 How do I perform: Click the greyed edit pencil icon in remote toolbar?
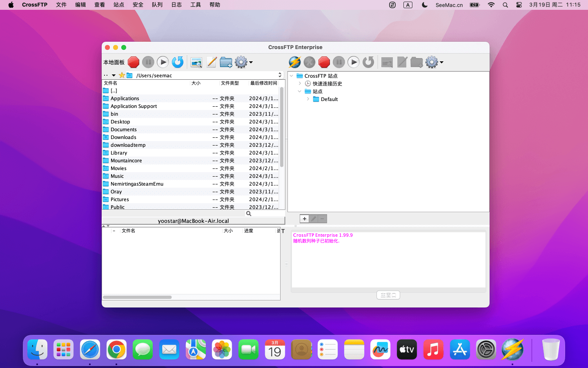pos(402,62)
